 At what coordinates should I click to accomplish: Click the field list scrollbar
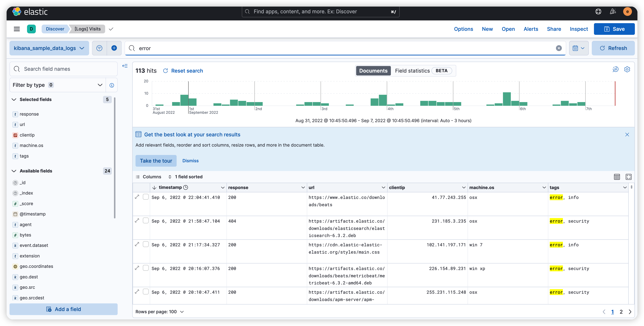[115, 158]
